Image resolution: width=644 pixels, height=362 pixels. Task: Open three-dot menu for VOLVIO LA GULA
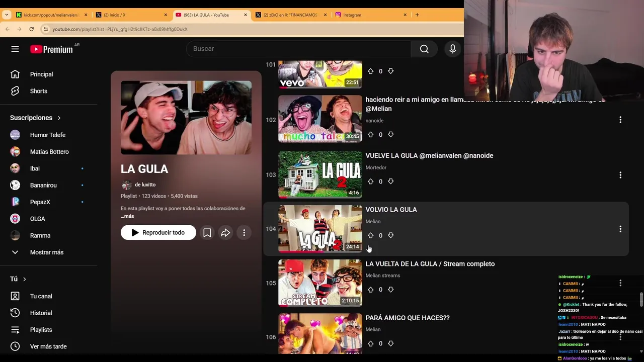point(620,229)
